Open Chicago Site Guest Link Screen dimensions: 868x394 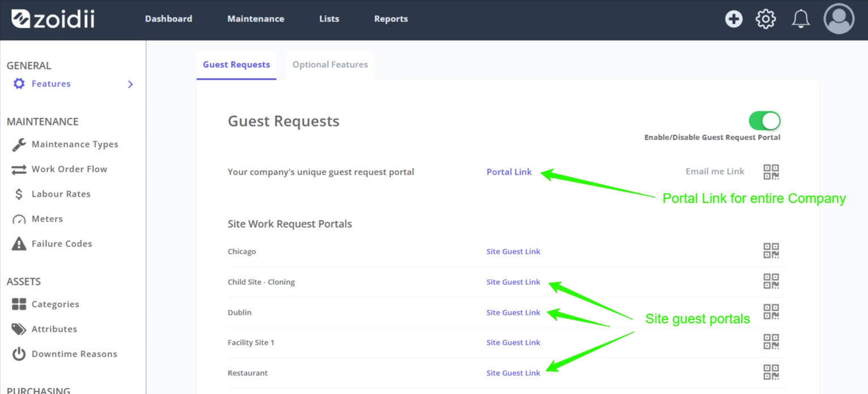click(x=513, y=252)
